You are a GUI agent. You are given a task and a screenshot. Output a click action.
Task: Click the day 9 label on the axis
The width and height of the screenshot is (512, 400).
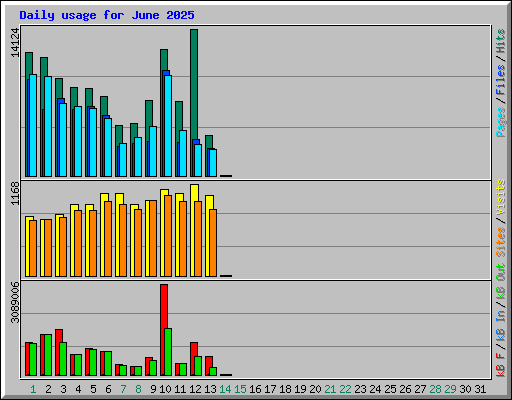tap(153, 389)
